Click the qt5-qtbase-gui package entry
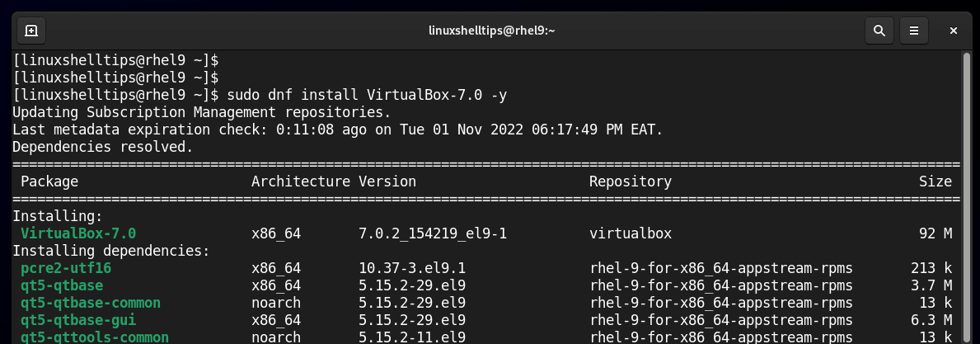Viewport: 980px width, 344px height. [x=78, y=320]
